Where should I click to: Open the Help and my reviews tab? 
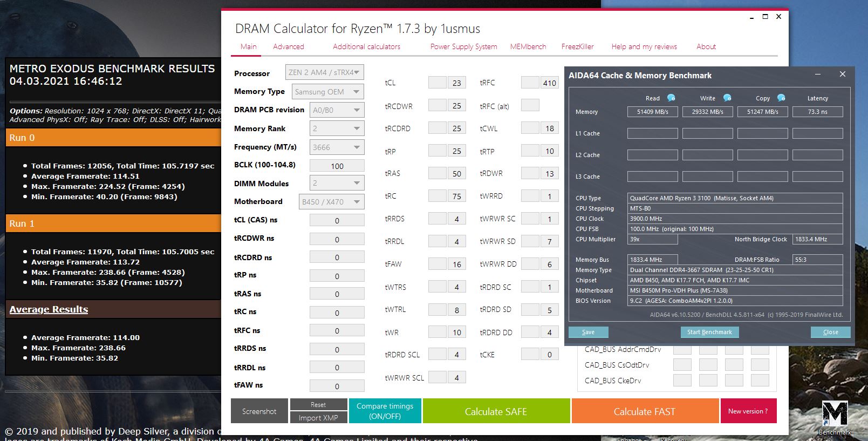[644, 46]
